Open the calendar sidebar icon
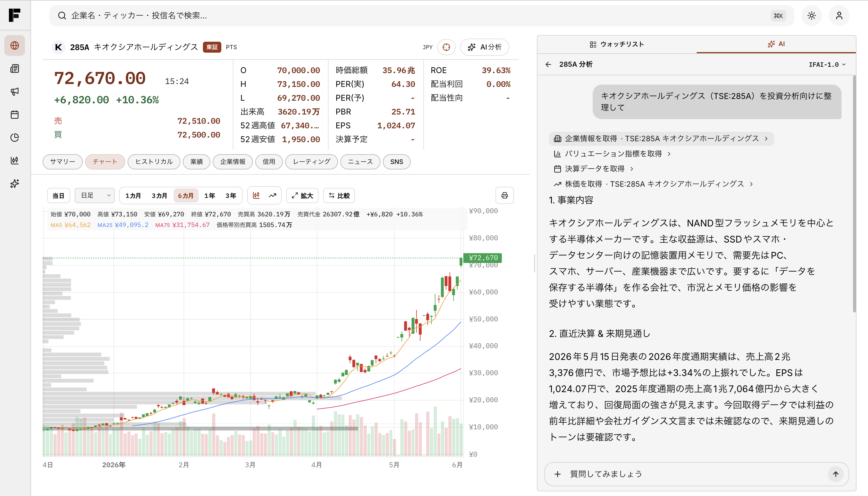The width and height of the screenshot is (868, 496). point(15,115)
